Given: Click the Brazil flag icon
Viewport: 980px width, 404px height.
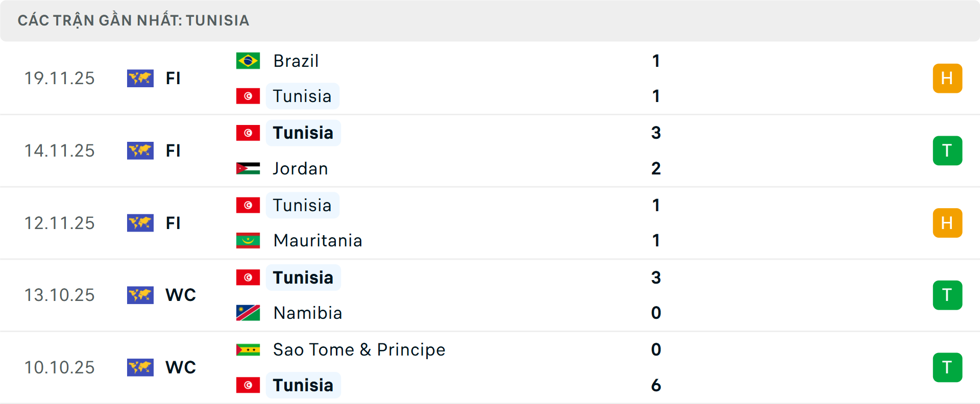Looking at the screenshot, I should pyautogui.click(x=248, y=61).
